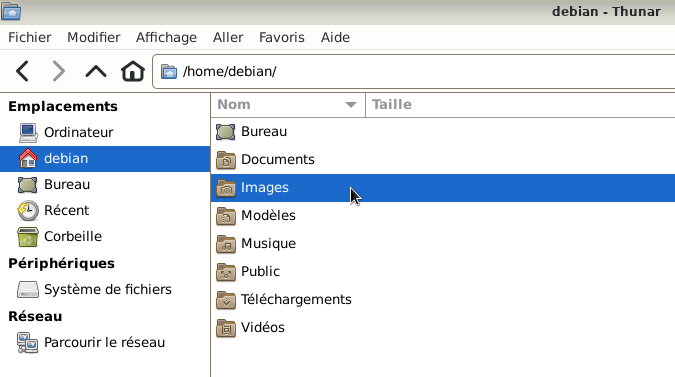The image size is (675, 377).
Task: Select the Vidéos folder name
Action: 263,328
